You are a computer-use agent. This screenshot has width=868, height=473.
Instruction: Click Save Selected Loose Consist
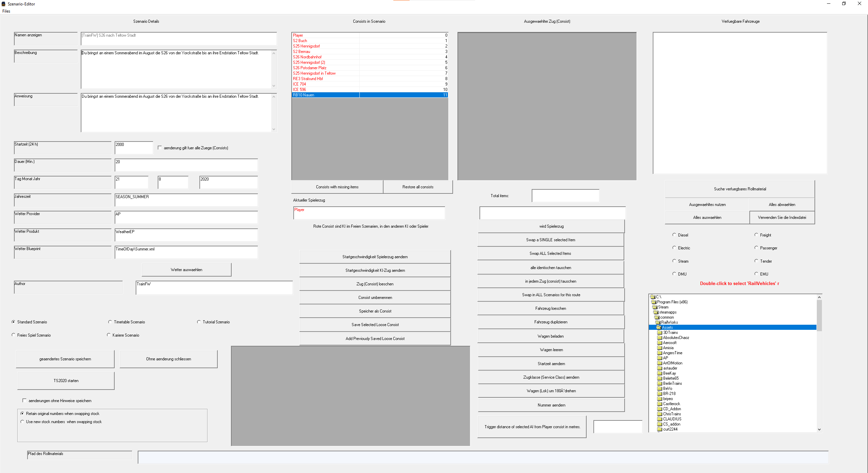click(375, 325)
